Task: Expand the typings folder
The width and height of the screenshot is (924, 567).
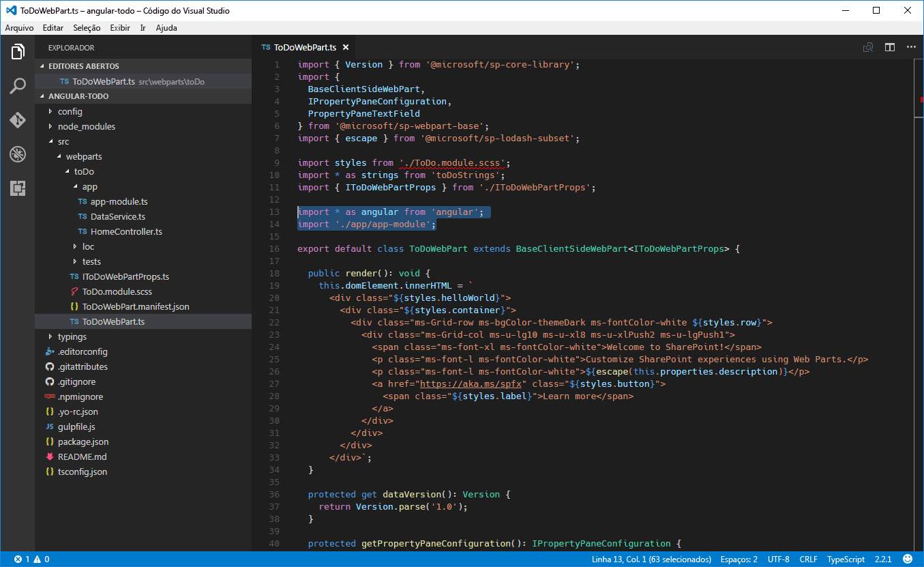Action: click(143, 336)
